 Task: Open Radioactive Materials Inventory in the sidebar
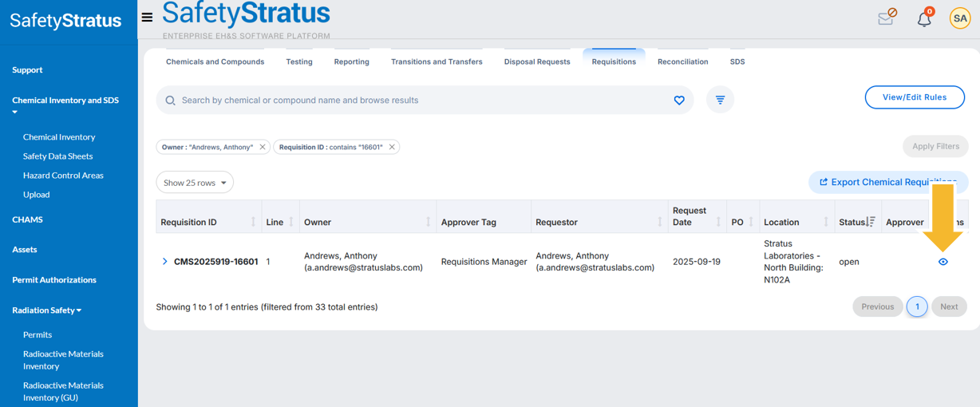[x=63, y=360]
